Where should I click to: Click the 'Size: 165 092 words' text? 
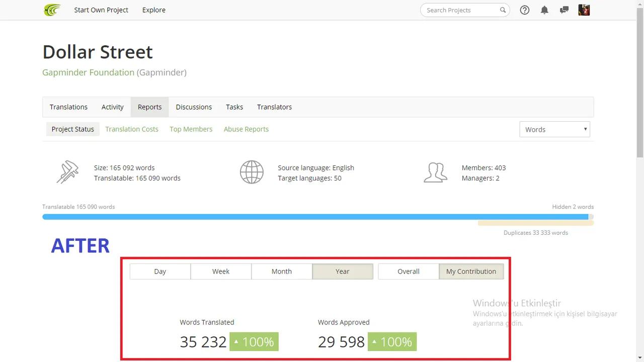point(124,168)
